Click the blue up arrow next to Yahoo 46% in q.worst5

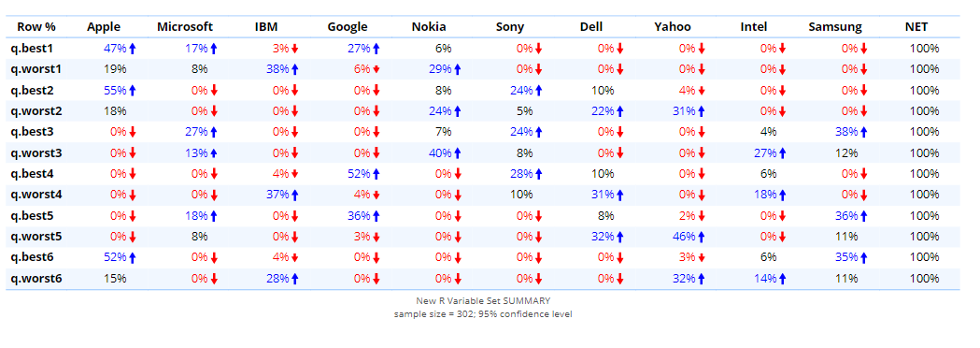(702, 237)
